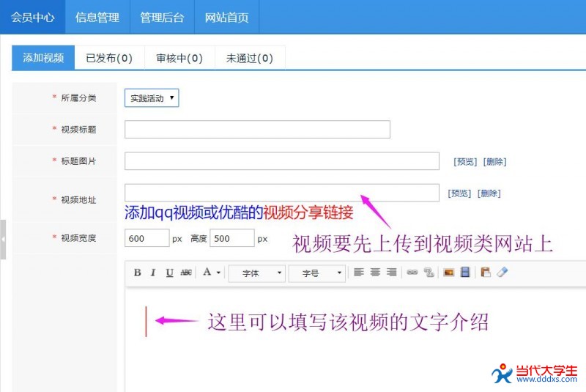The width and height of the screenshot is (586, 392).
Task: Open 信息管理 in top navigation
Action: tap(97, 17)
